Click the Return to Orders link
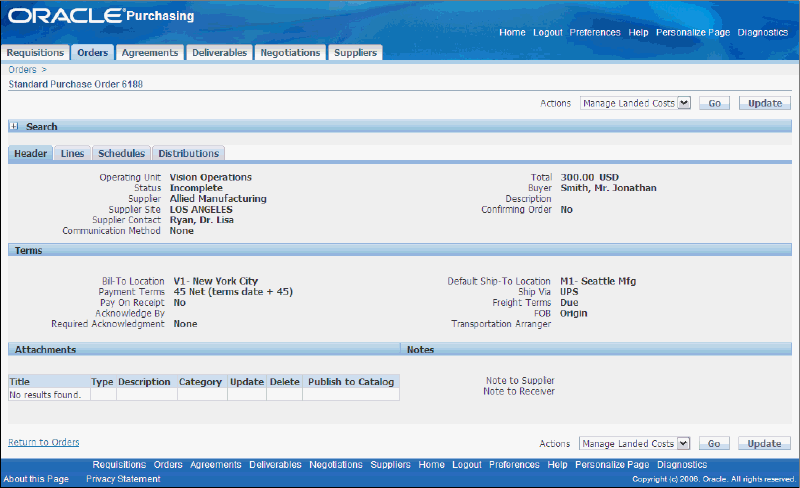The height and width of the screenshot is (488, 800). 44,442
